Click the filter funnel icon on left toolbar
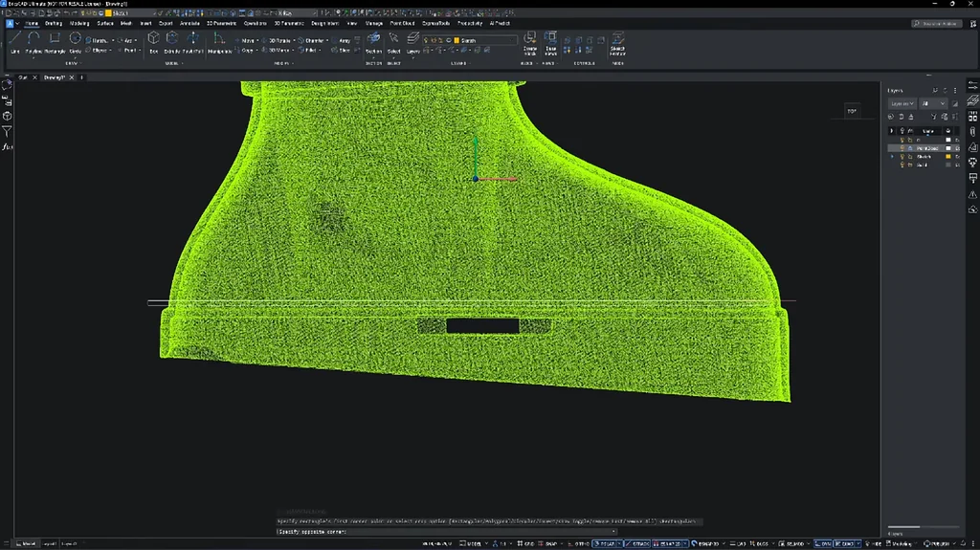Image resolution: width=980 pixels, height=550 pixels. click(x=7, y=131)
